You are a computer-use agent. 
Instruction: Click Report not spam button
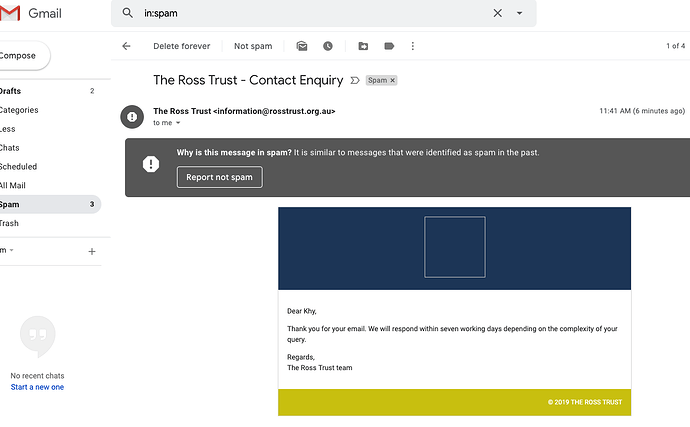(220, 177)
